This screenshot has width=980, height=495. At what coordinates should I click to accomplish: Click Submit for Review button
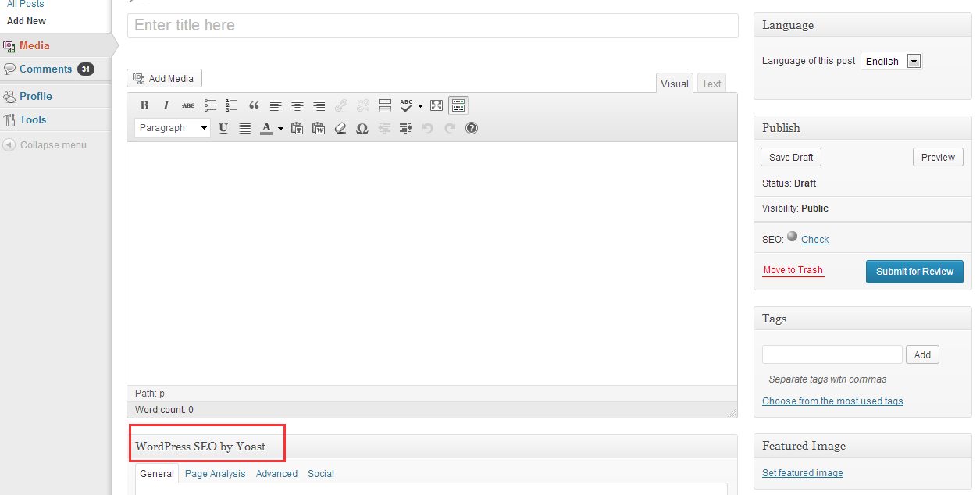click(914, 271)
